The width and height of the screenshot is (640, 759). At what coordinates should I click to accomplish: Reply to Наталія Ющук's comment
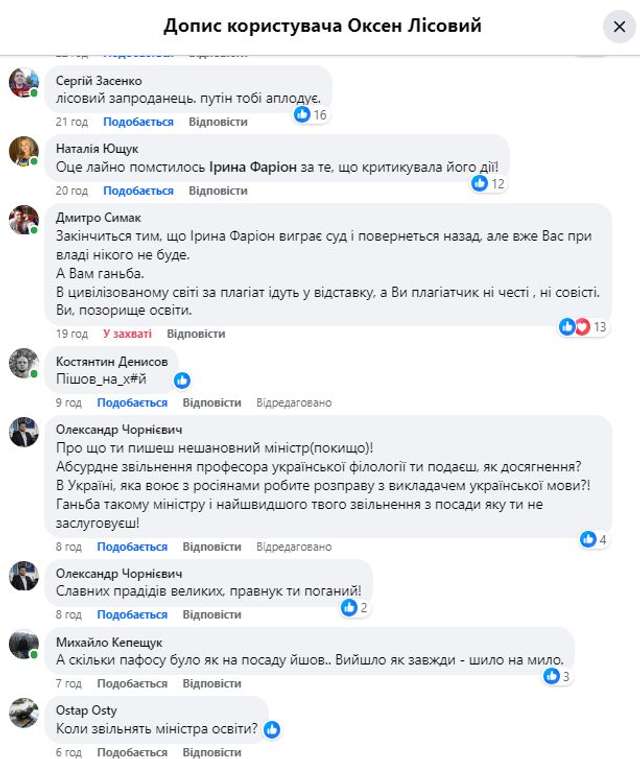click(218, 190)
